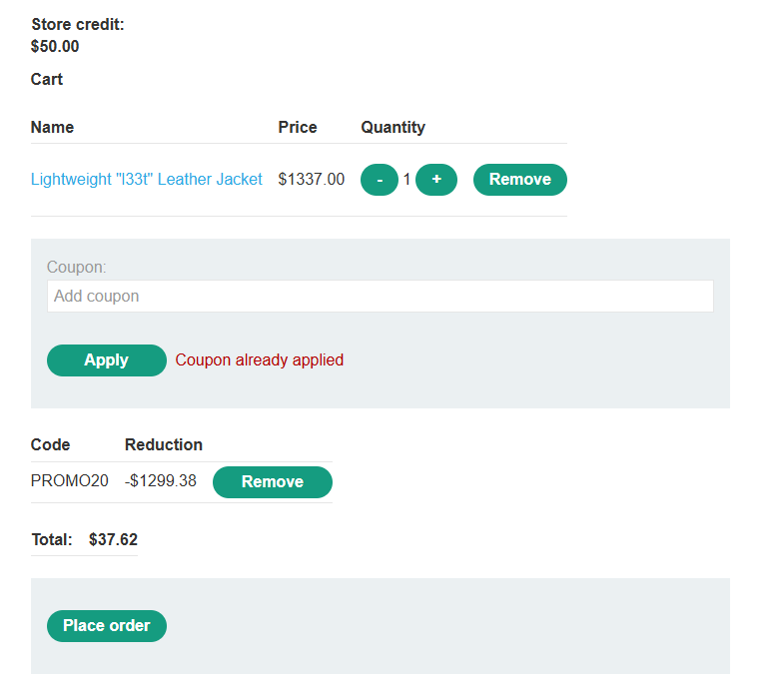Open the Lightweight "l33t" Leather Jacket link
784x696 pixels.
coord(147,180)
